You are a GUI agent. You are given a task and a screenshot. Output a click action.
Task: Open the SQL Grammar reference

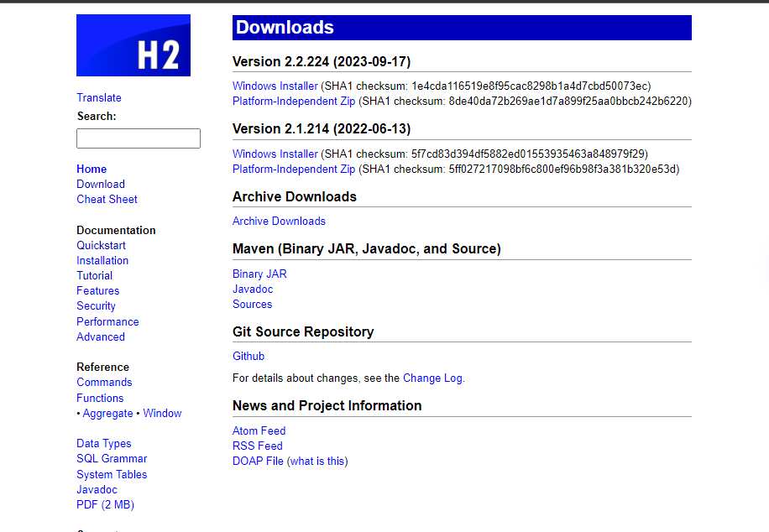point(112,459)
